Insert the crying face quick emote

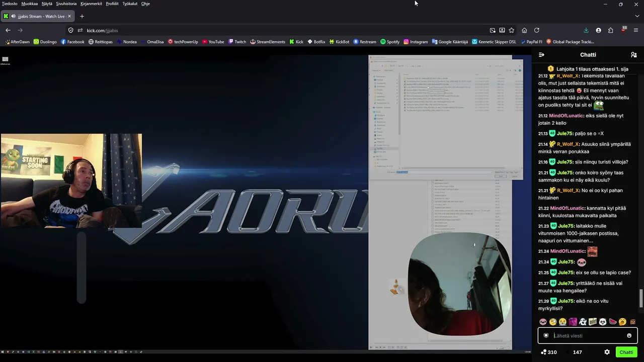pos(563,322)
